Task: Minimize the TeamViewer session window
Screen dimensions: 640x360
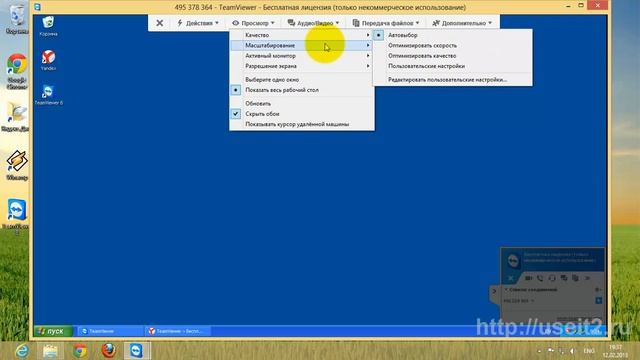Action: [568, 6]
